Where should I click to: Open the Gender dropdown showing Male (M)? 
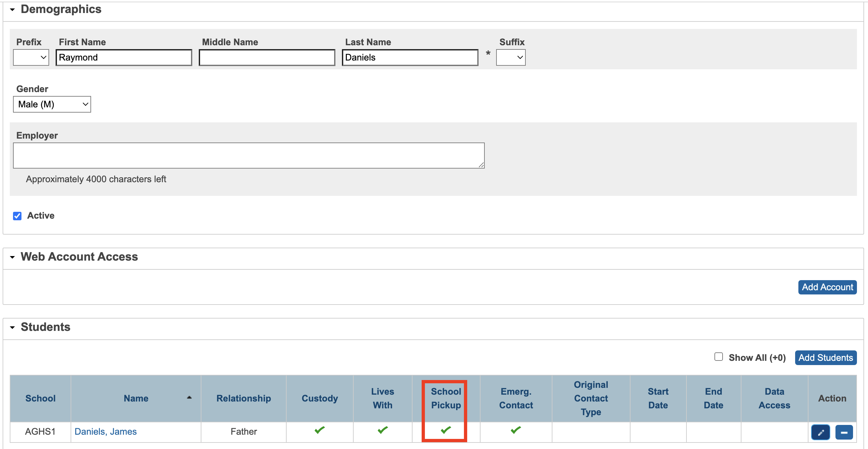pos(52,104)
